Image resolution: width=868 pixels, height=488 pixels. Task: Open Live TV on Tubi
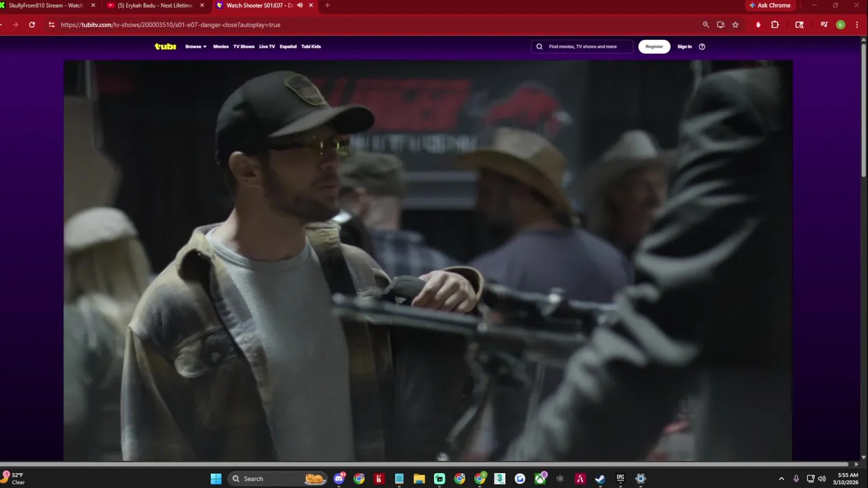[x=267, y=47]
